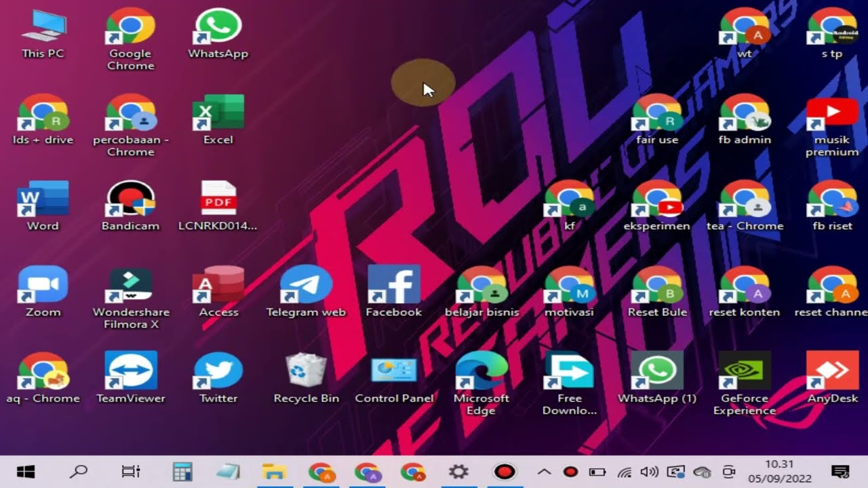Click the 'tea - Chrome' shortcut
The height and width of the screenshot is (488, 868).
[745, 206]
